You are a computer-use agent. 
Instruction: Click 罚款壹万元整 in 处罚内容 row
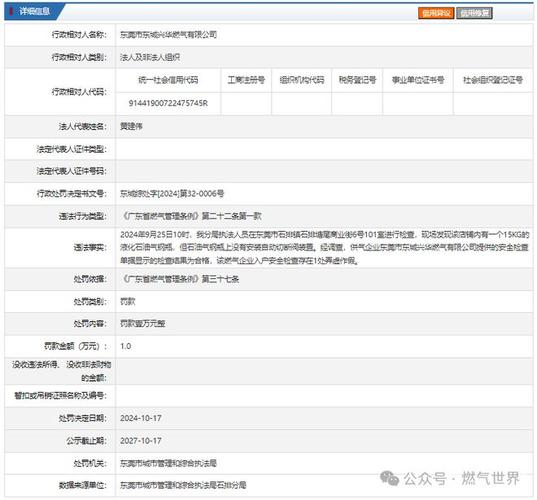142,323
